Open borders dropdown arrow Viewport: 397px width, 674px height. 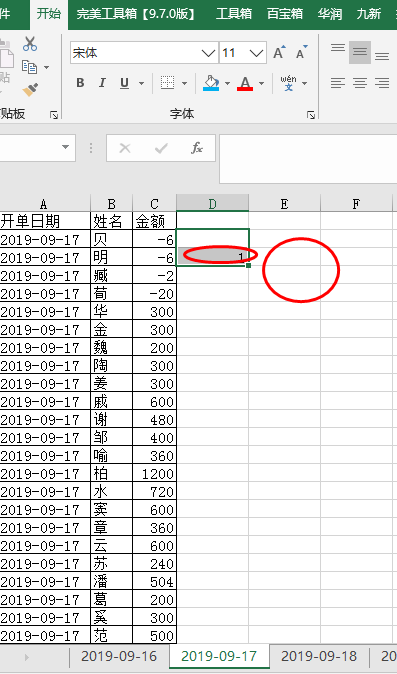pyautogui.click(x=184, y=83)
